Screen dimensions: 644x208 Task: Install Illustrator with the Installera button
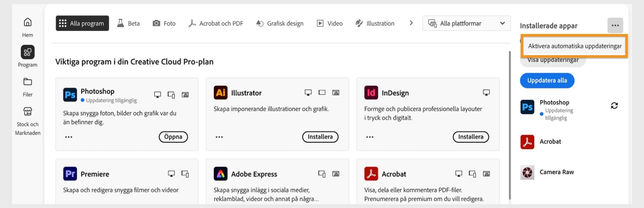click(320, 137)
